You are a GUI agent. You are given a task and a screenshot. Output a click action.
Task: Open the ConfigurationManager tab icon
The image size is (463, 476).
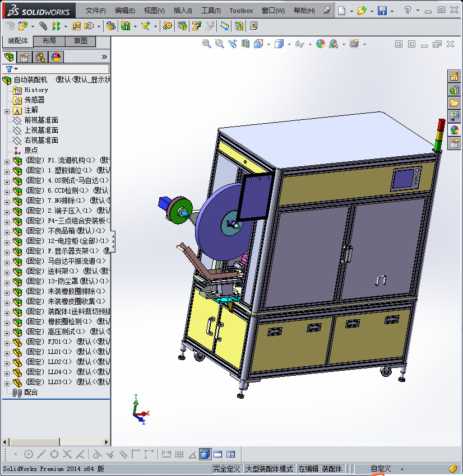tap(40, 57)
